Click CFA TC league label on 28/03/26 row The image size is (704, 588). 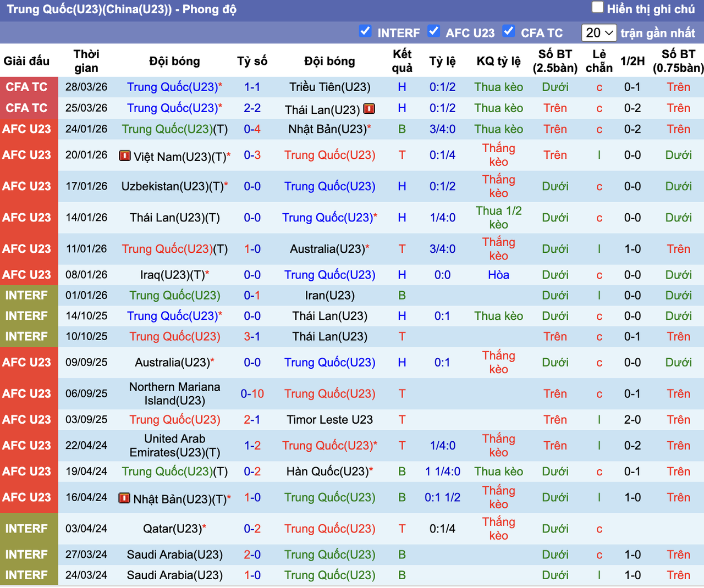[26, 87]
